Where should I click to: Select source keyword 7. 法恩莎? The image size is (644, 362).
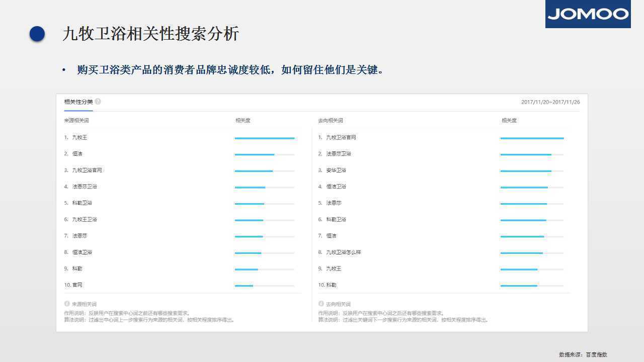(x=75, y=236)
